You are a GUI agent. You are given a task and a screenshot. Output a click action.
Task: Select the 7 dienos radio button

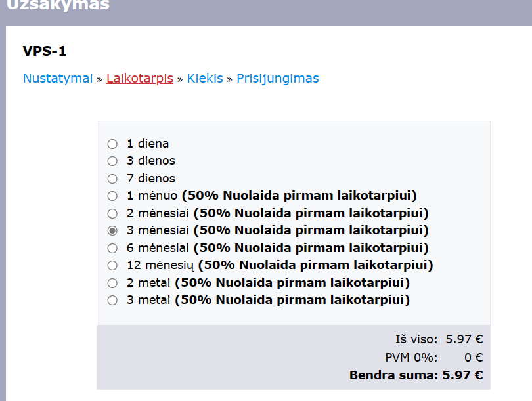[112, 179]
